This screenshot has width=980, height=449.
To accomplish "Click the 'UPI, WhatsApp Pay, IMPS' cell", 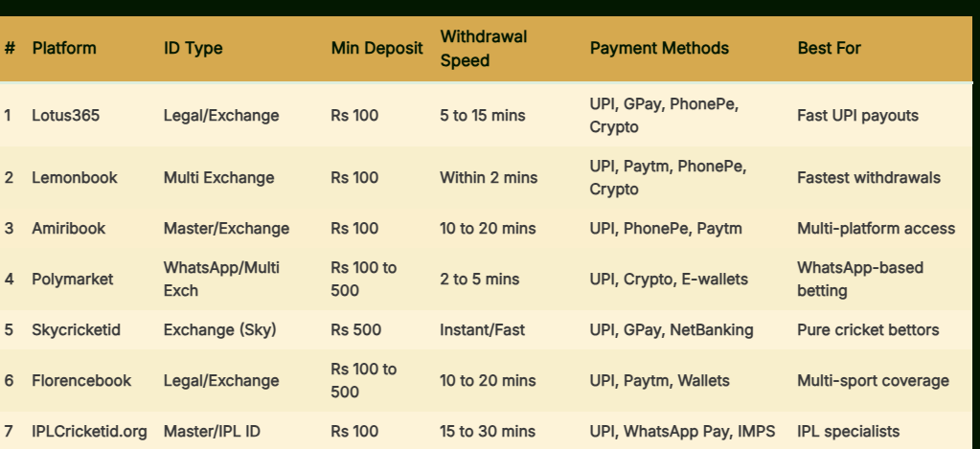I will point(682,432).
